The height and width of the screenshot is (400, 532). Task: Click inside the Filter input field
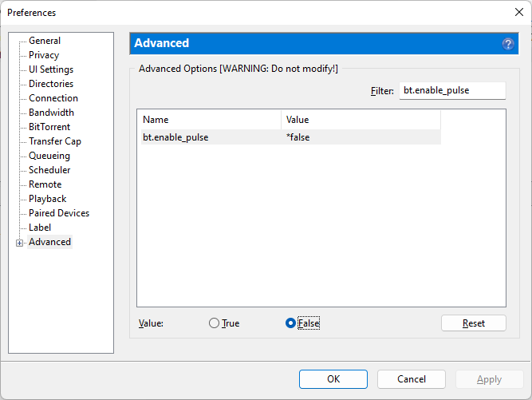(452, 90)
